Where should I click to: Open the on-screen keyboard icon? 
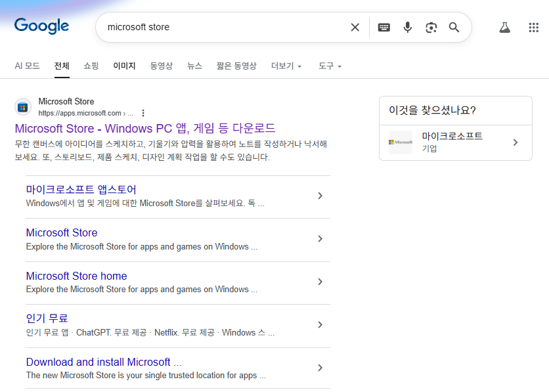(x=384, y=27)
